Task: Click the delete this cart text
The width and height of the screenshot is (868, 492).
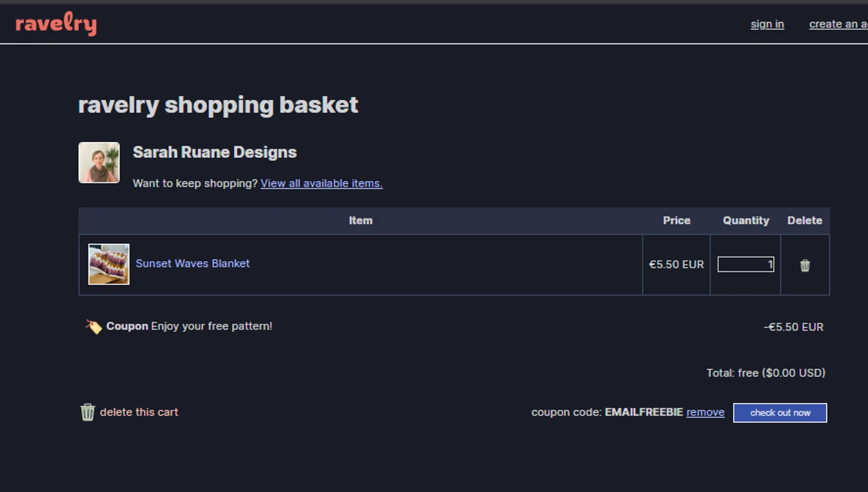Action: tap(139, 412)
